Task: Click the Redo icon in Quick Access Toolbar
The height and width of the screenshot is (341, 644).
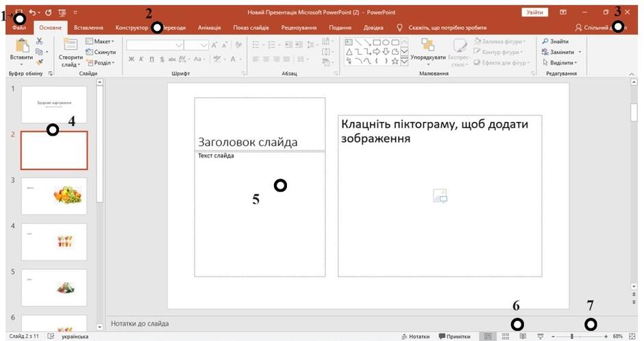Action: (48, 13)
